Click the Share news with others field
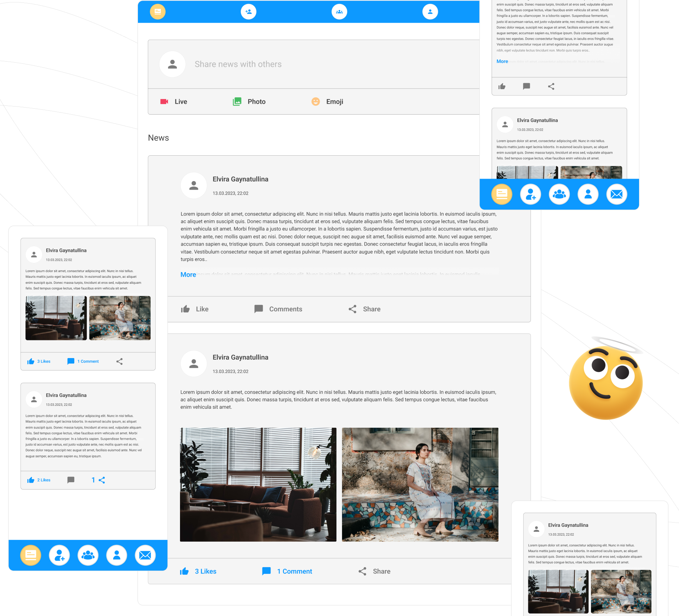Viewport: 679px width, 616px height. 238,64
